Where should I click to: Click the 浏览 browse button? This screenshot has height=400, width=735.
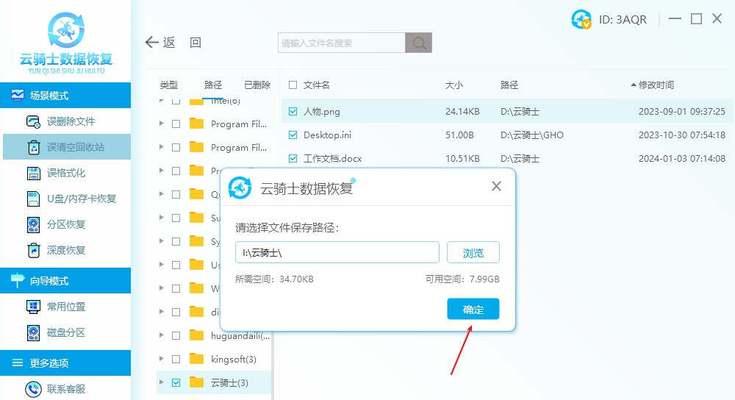(x=473, y=253)
